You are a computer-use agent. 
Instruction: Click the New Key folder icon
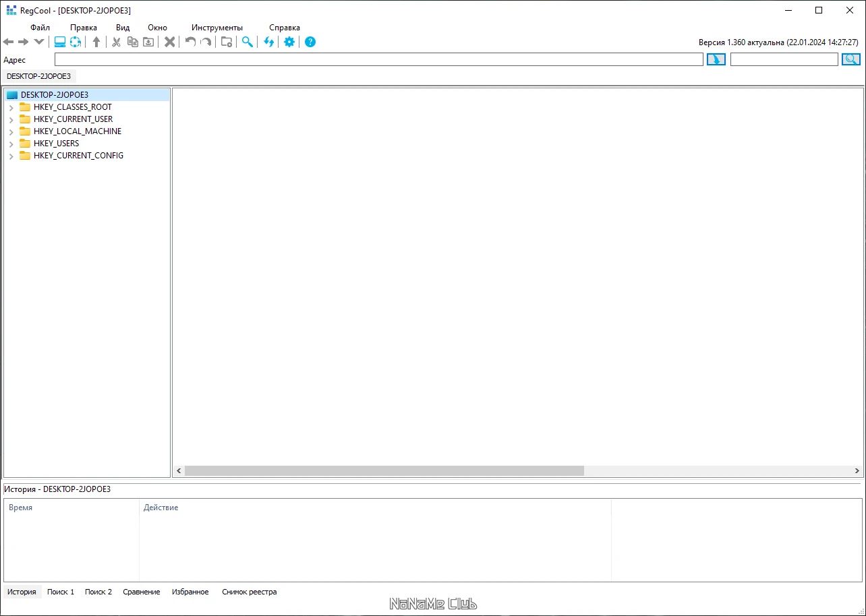(227, 42)
